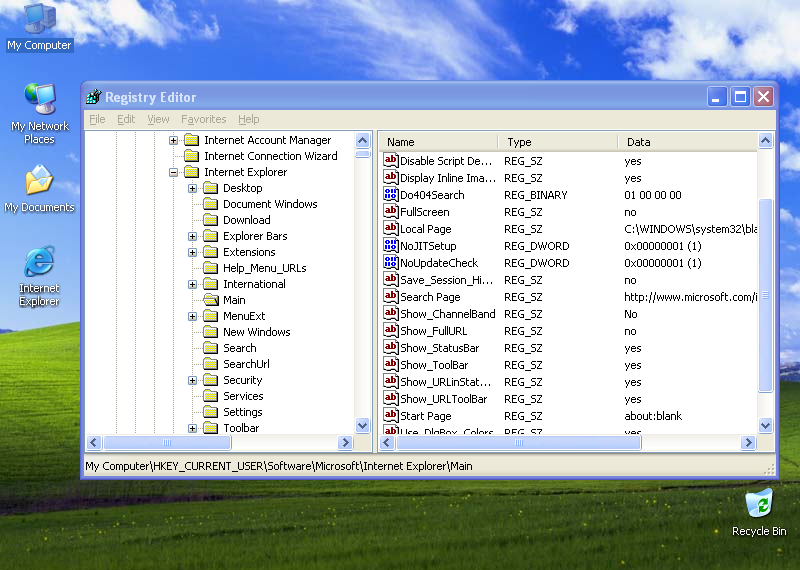800x570 pixels.
Task: Select the Display Inline Ima... value name
Action: pos(447,178)
